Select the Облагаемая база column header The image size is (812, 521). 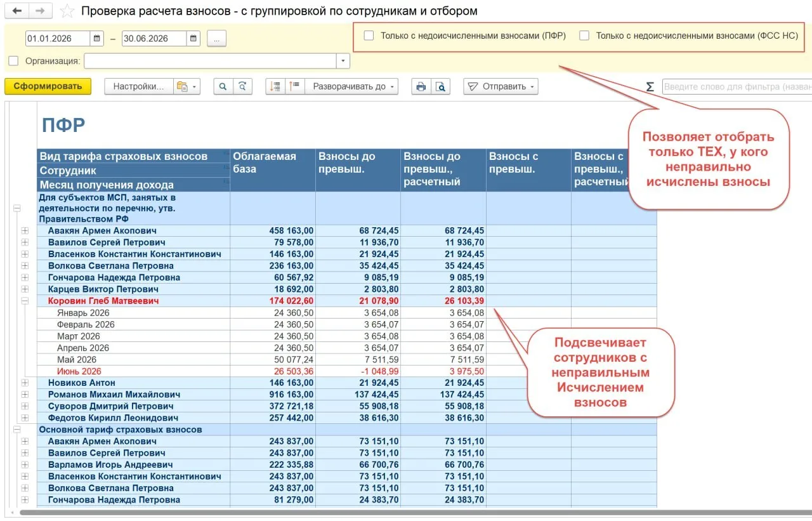[x=273, y=170]
